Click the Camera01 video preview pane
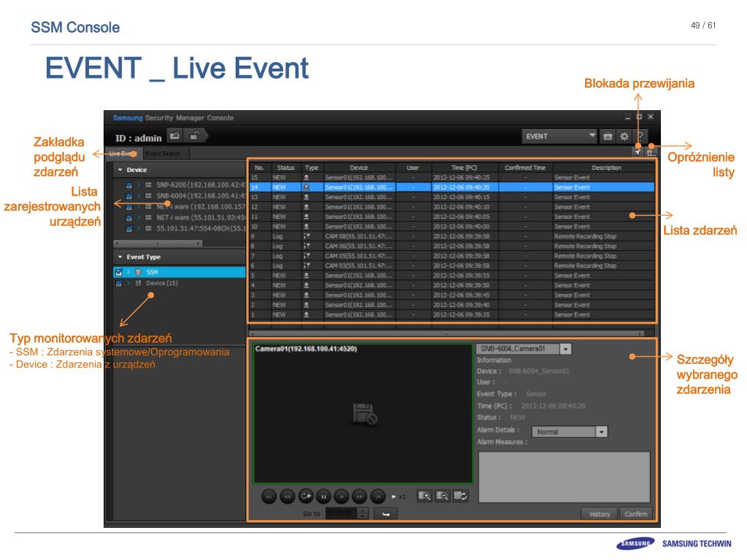The height and width of the screenshot is (560, 747). coord(363,413)
